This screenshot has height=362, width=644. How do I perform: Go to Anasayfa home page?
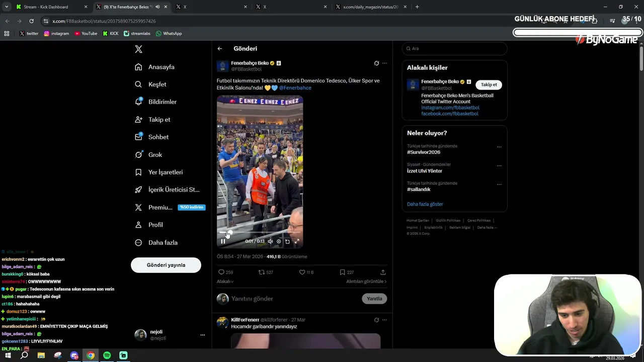click(155, 67)
